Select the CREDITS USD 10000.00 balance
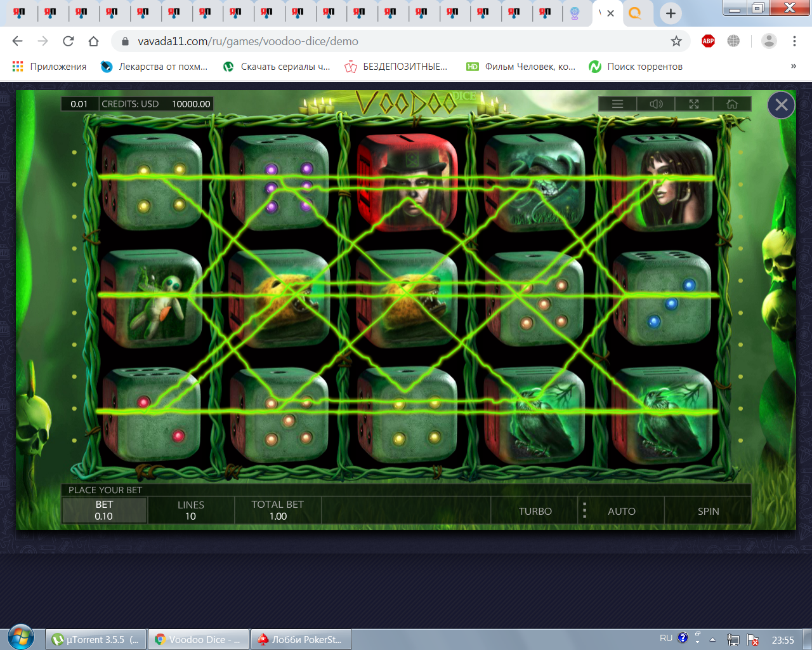The height and width of the screenshot is (650, 812). click(x=156, y=104)
